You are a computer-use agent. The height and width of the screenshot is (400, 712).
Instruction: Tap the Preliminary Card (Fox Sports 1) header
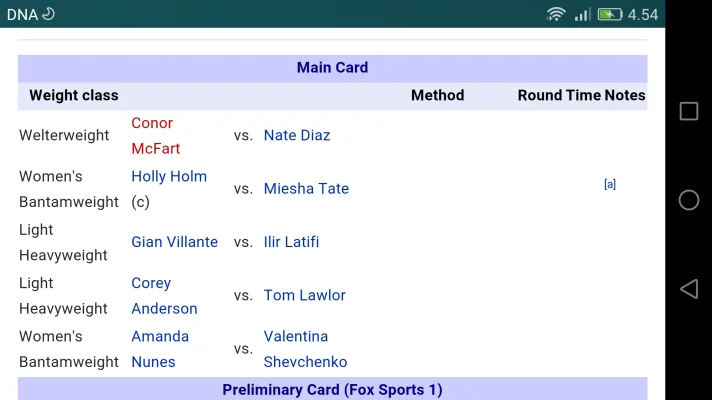pyautogui.click(x=332, y=389)
